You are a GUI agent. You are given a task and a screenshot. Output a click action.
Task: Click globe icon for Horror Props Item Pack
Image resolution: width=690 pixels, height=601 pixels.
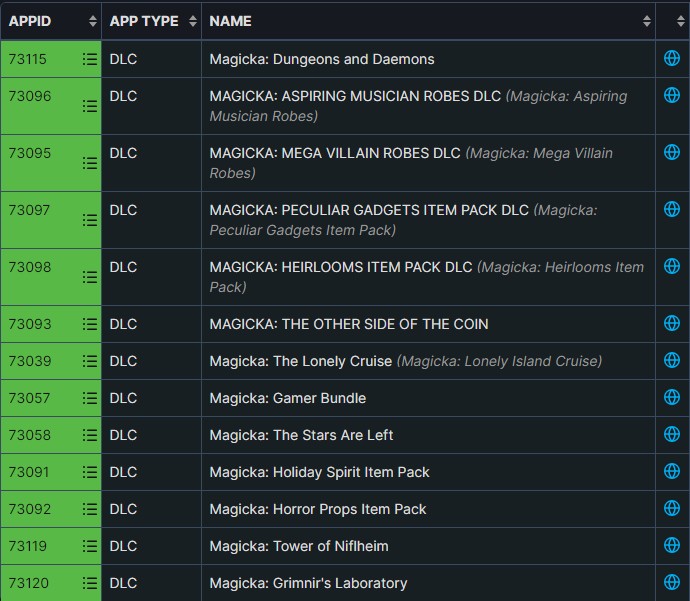(x=672, y=508)
